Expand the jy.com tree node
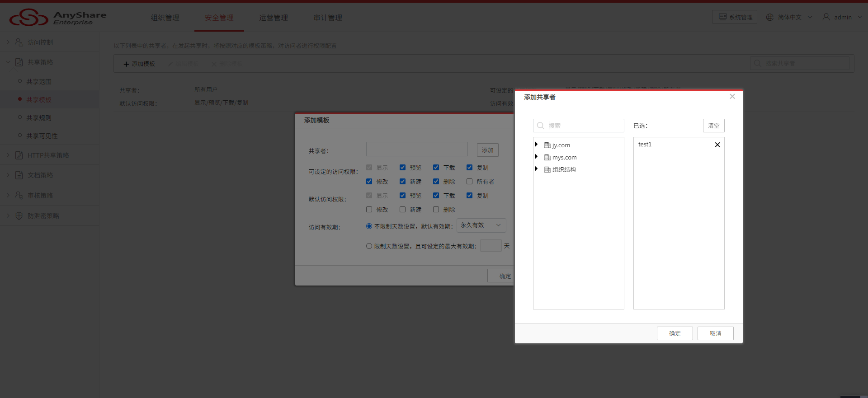 point(536,145)
